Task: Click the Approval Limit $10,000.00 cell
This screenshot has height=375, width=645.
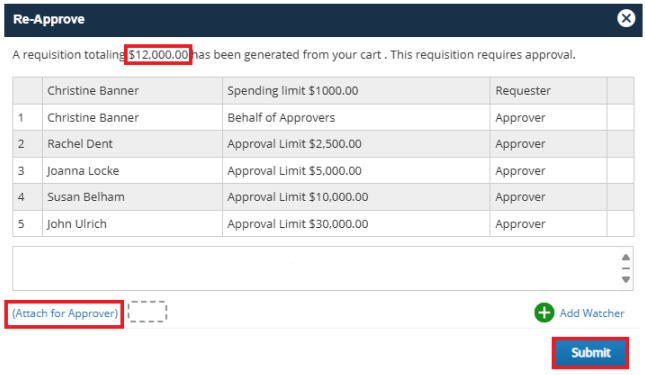Action: click(356, 197)
